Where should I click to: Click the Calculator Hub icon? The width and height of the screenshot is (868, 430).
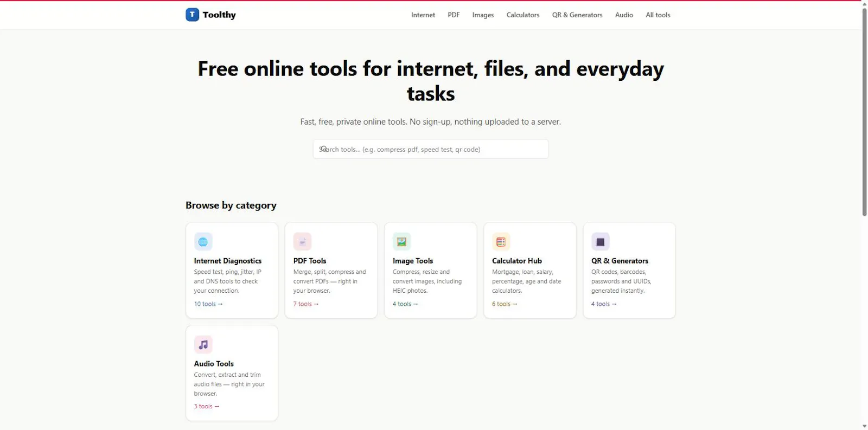(501, 242)
